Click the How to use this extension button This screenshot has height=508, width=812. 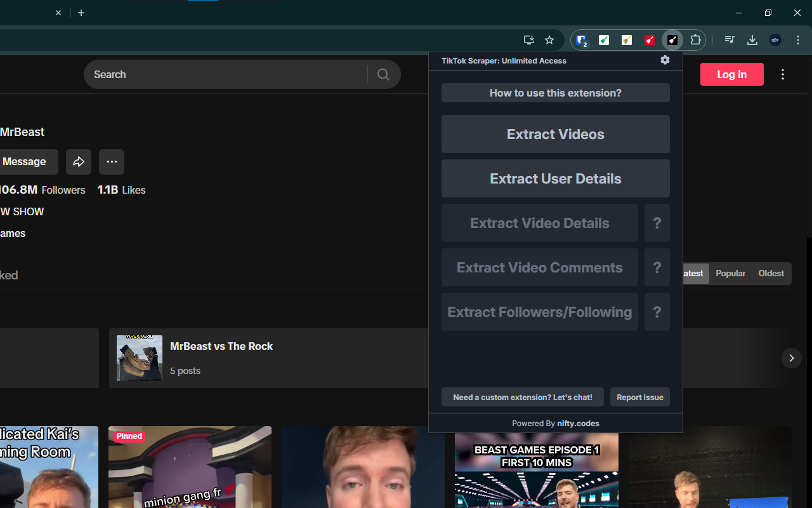(x=556, y=93)
